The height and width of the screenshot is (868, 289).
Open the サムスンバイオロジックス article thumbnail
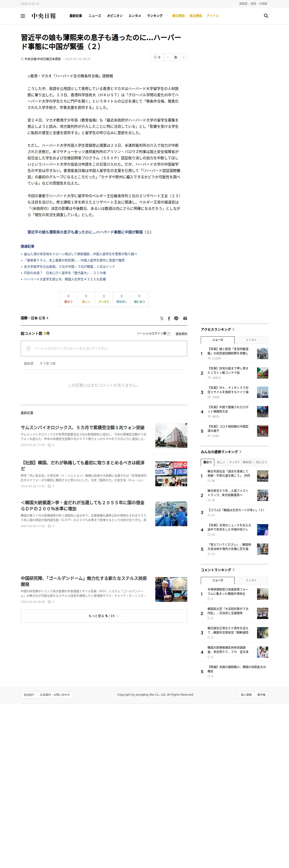(171, 436)
